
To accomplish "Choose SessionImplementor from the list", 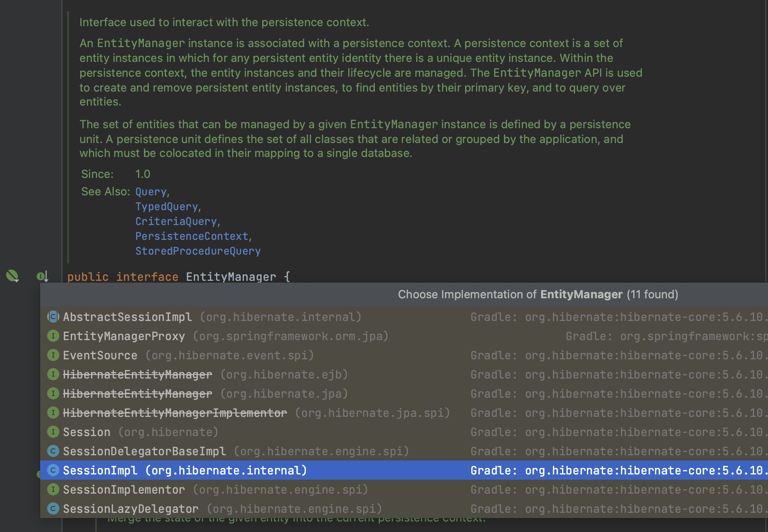I will click(x=404, y=489).
